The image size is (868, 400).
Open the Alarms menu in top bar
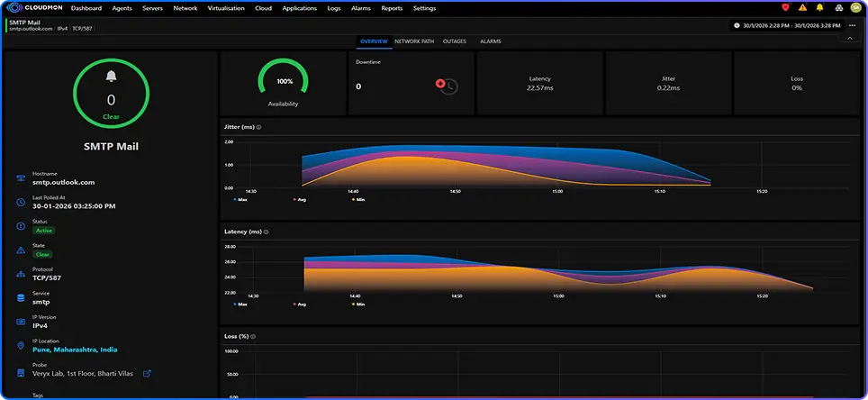click(x=361, y=8)
